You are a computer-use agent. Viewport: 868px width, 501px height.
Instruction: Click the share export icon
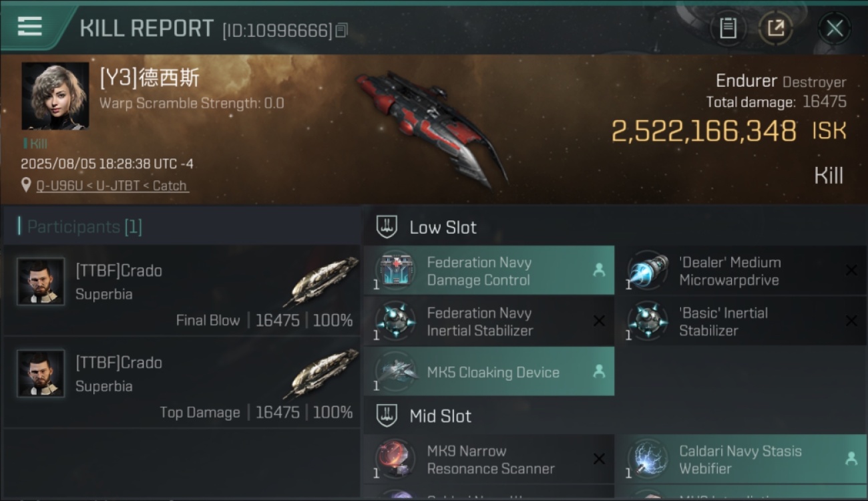pos(776,28)
